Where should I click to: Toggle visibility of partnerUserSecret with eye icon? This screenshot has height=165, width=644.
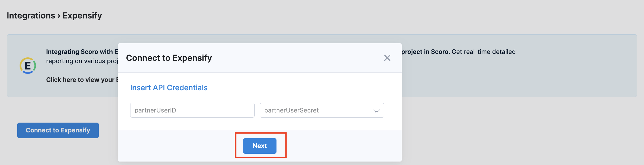coord(376,110)
